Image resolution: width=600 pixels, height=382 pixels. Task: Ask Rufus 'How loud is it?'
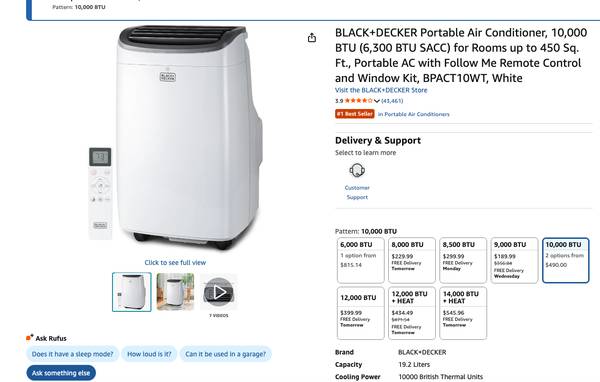click(x=149, y=354)
